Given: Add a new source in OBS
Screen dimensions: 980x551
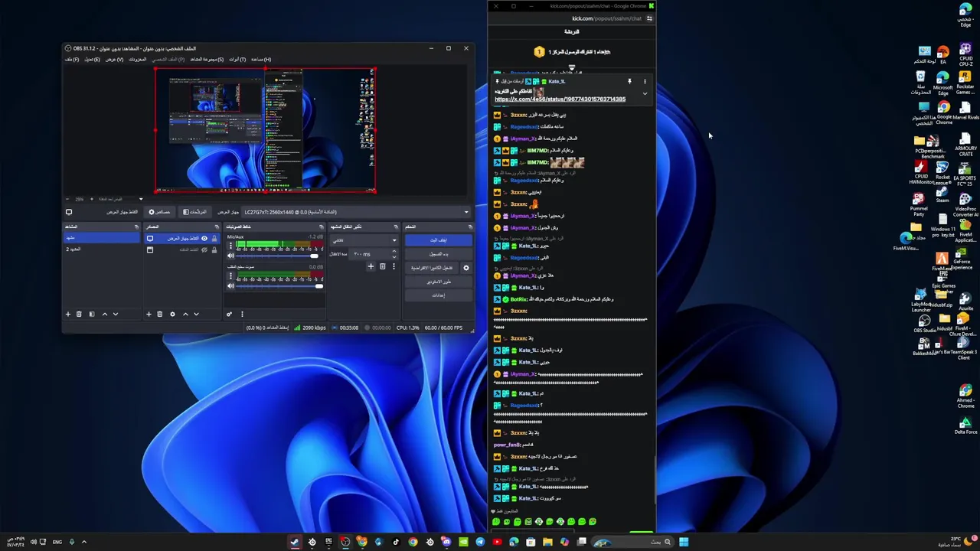Looking at the screenshot, I should pos(149,314).
